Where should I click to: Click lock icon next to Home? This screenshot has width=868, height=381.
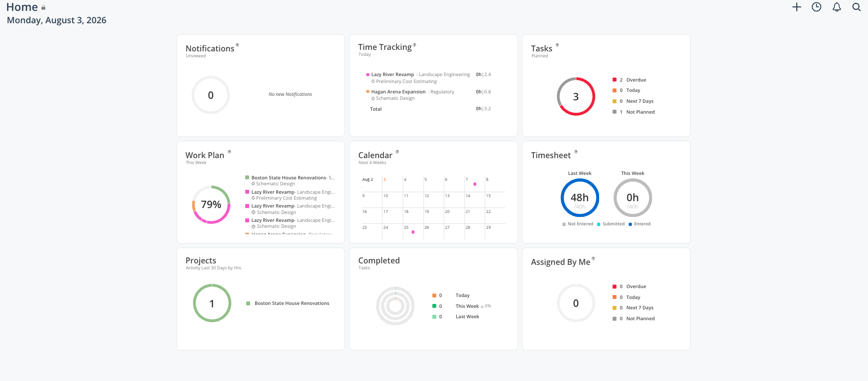(x=43, y=7)
